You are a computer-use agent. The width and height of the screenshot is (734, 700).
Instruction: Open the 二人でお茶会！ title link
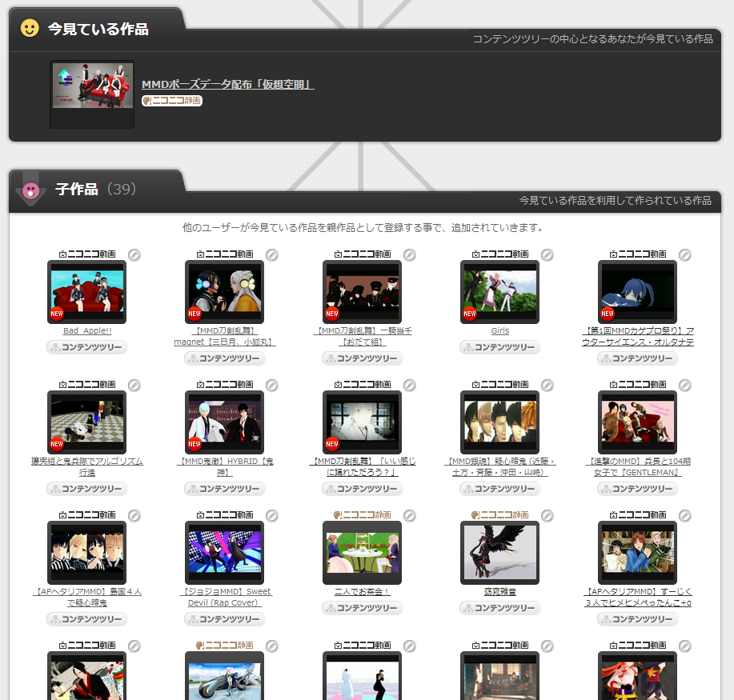click(363, 592)
